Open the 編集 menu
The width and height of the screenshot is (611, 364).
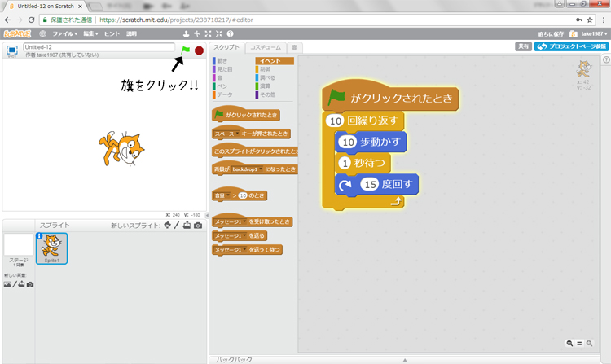point(90,34)
